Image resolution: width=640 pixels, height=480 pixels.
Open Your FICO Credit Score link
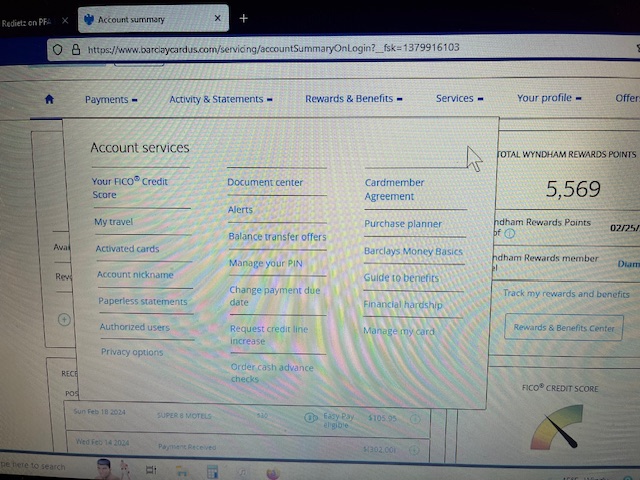130,188
